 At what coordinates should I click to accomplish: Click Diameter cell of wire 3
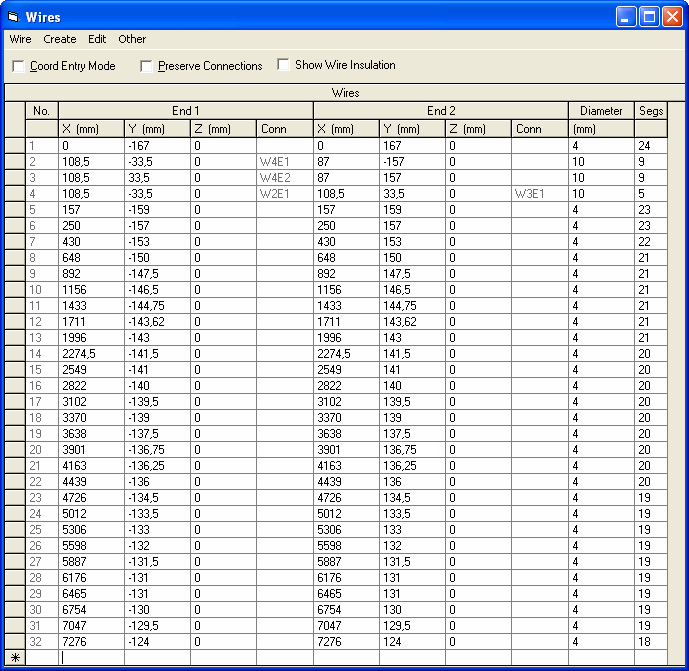(600, 178)
